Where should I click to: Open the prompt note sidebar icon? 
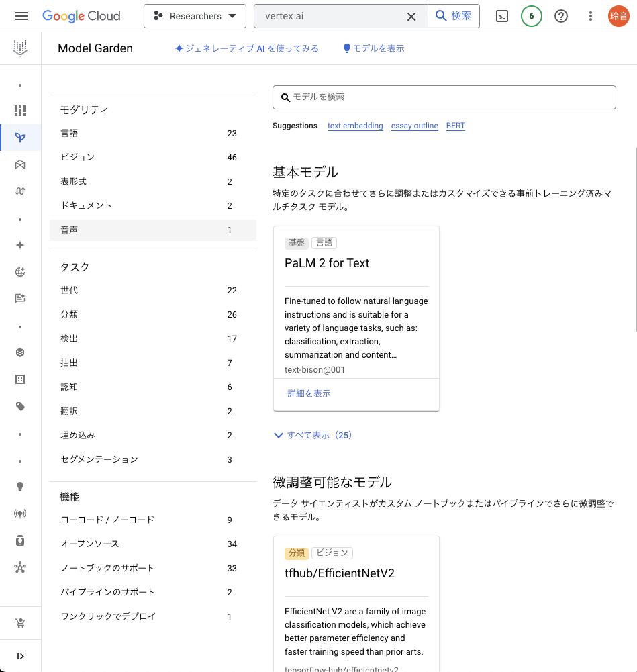(20, 298)
